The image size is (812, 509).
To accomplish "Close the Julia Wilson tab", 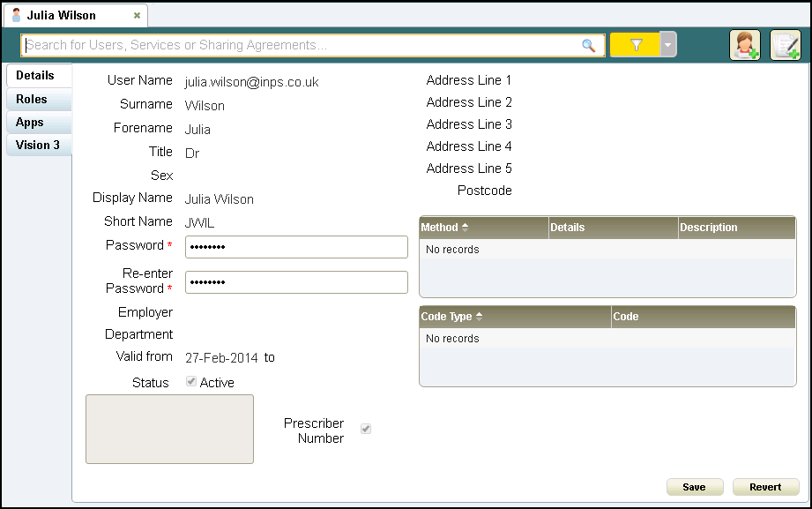I will tap(137, 16).
